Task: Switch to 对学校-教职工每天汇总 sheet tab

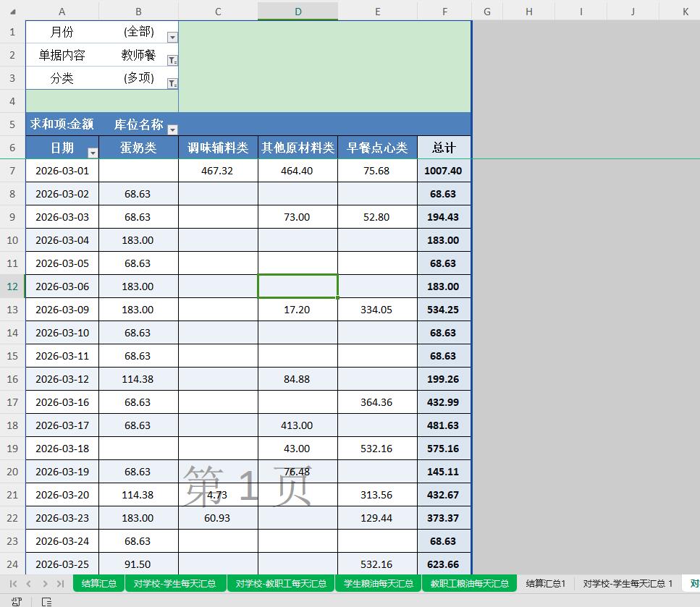Action: (281, 583)
